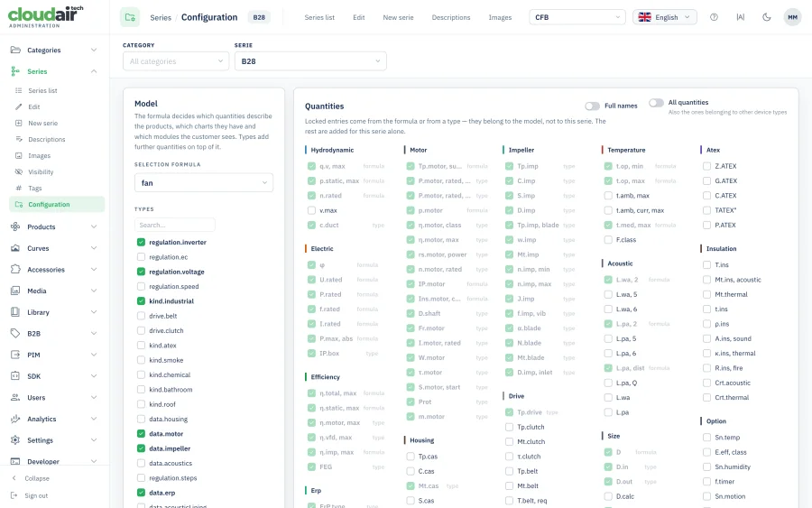The height and width of the screenshot is (508, 812).
Task: Enable the All quantities toggle
Action: click(656, 103)
